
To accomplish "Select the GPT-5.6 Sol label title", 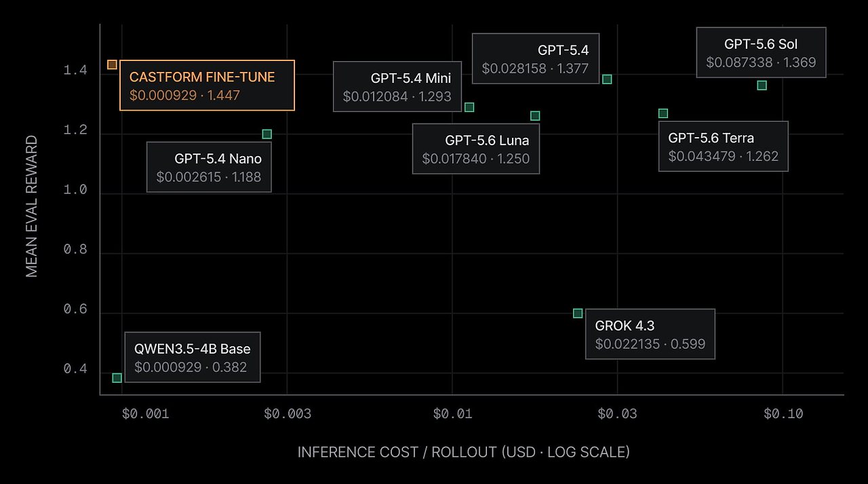I will (761, 44).
